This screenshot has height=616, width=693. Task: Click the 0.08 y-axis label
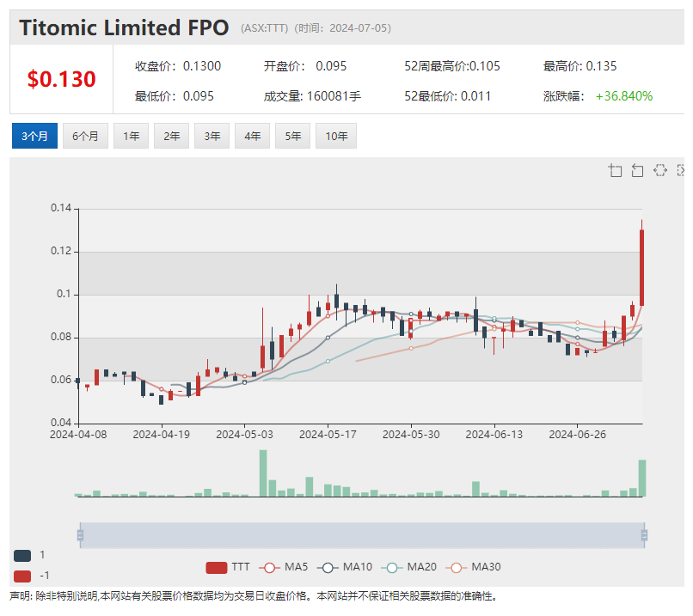point(60,338)
